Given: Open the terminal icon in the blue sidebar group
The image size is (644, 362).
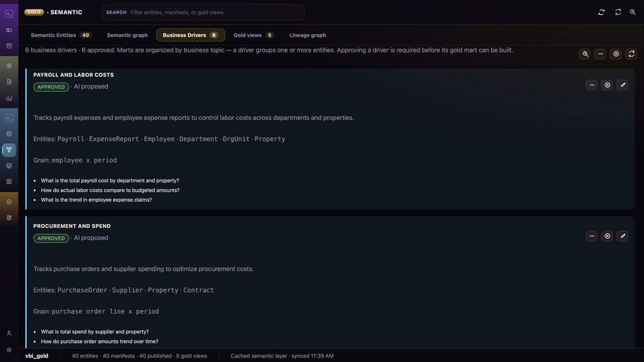Looking at the screenshot, I should tap(9, 118).
